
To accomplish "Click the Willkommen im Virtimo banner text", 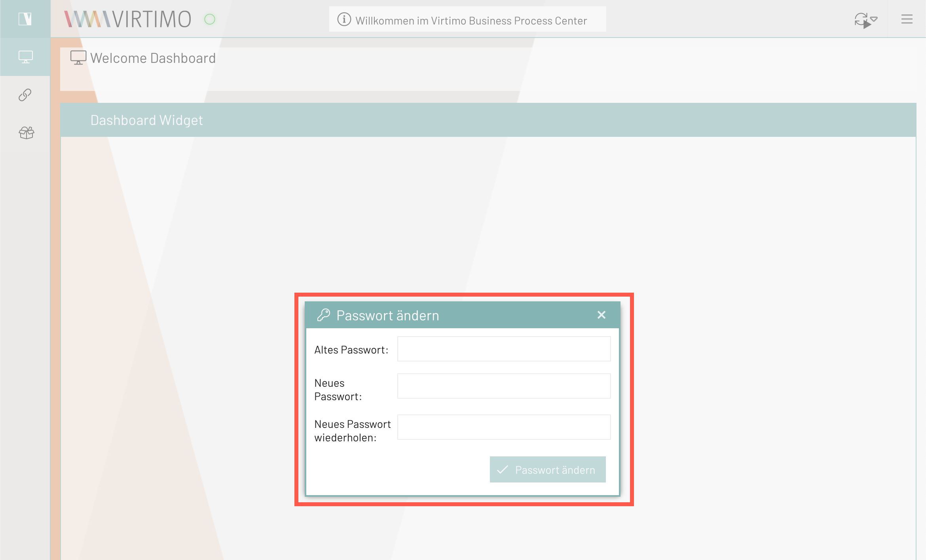I will (471, 21).
